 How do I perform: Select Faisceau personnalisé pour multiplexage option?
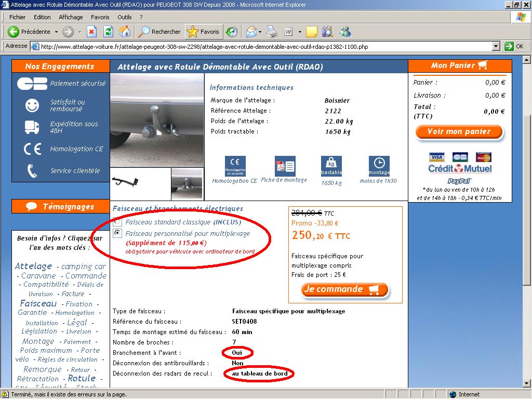(x=117, y=233)
